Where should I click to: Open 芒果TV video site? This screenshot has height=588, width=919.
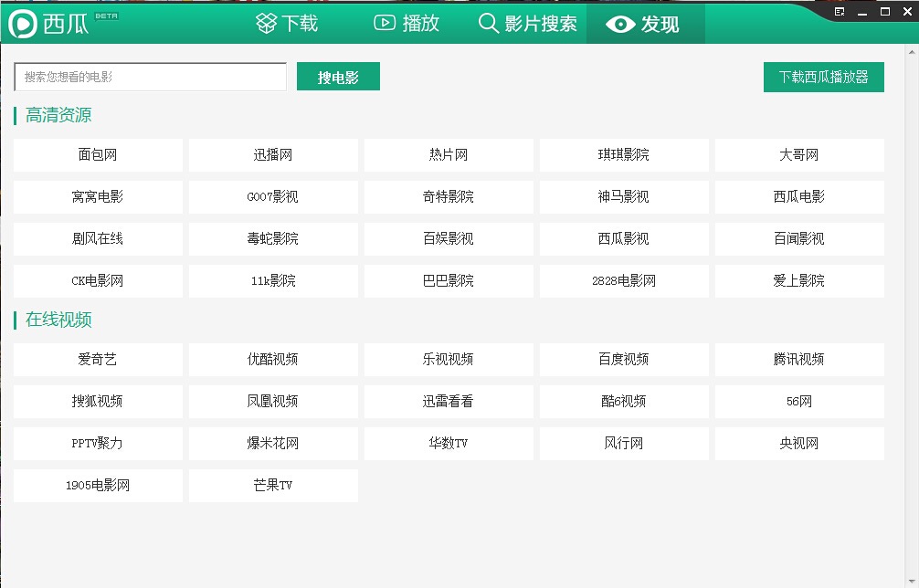(273, 486)
